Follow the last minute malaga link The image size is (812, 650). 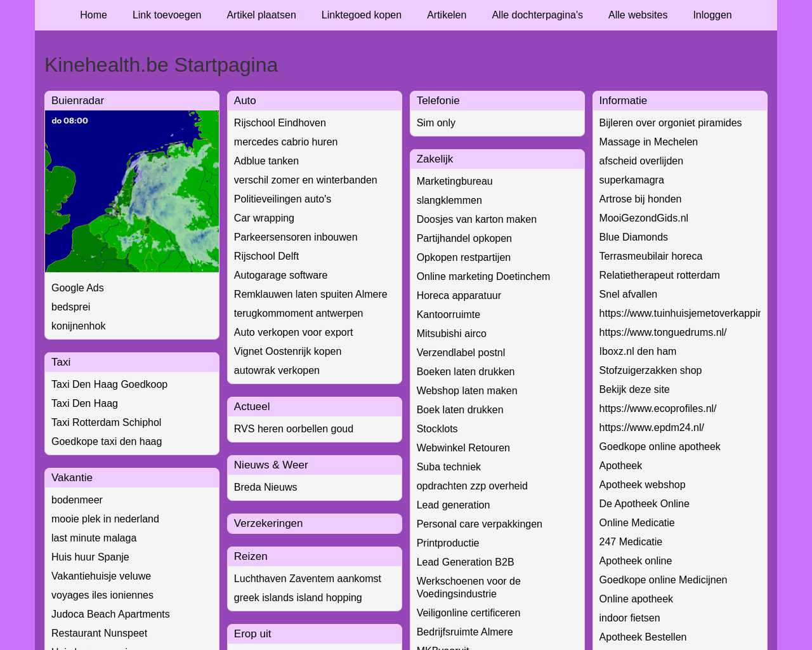[94, 538]
